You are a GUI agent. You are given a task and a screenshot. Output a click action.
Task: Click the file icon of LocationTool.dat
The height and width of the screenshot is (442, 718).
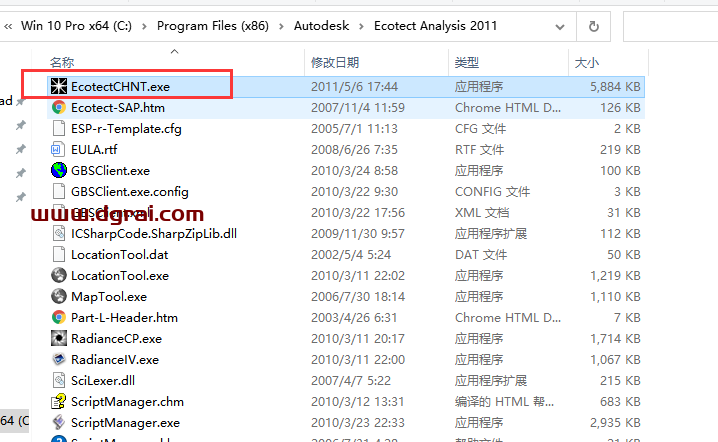pos(59,254)
